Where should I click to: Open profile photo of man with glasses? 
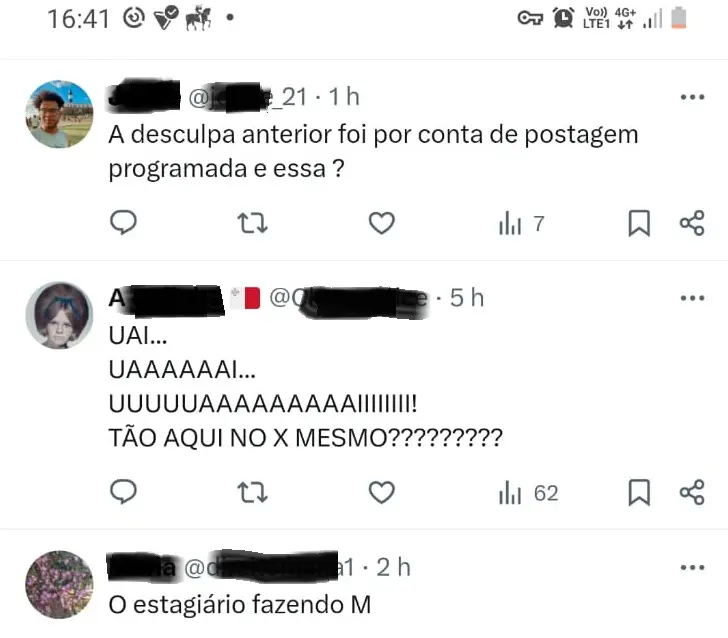tap(59, 114)
